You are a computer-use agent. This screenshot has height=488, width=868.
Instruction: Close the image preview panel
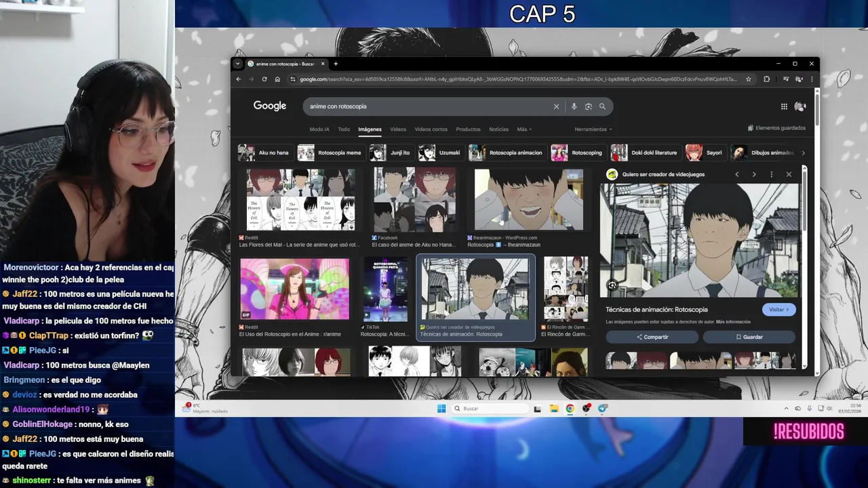click(789, 174)
